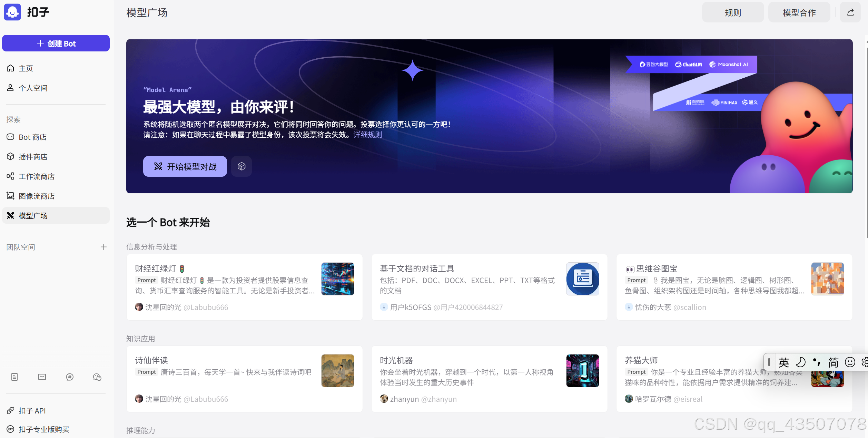Add a team space with plus icon
Viewport: 868px width, 438px height.
103,247
